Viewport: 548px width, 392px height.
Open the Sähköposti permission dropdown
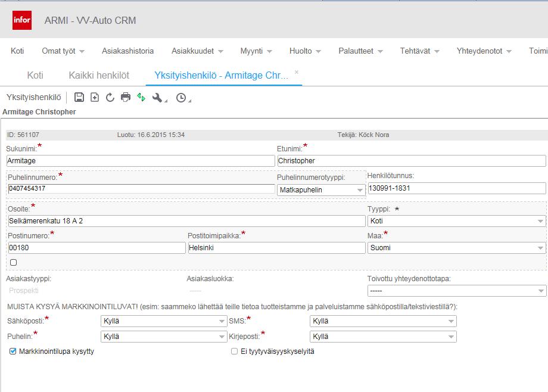164,321
